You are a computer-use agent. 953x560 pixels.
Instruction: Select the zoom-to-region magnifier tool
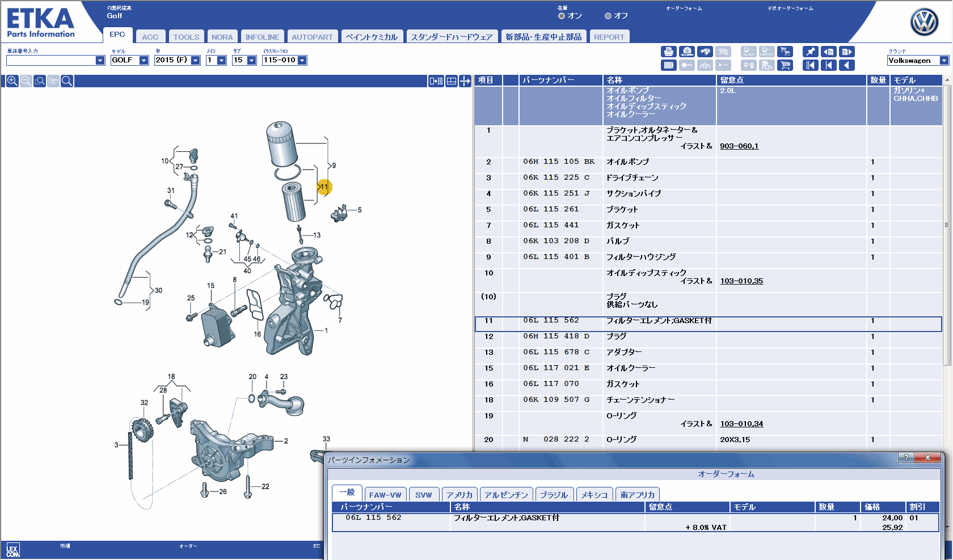pos(40,81)
